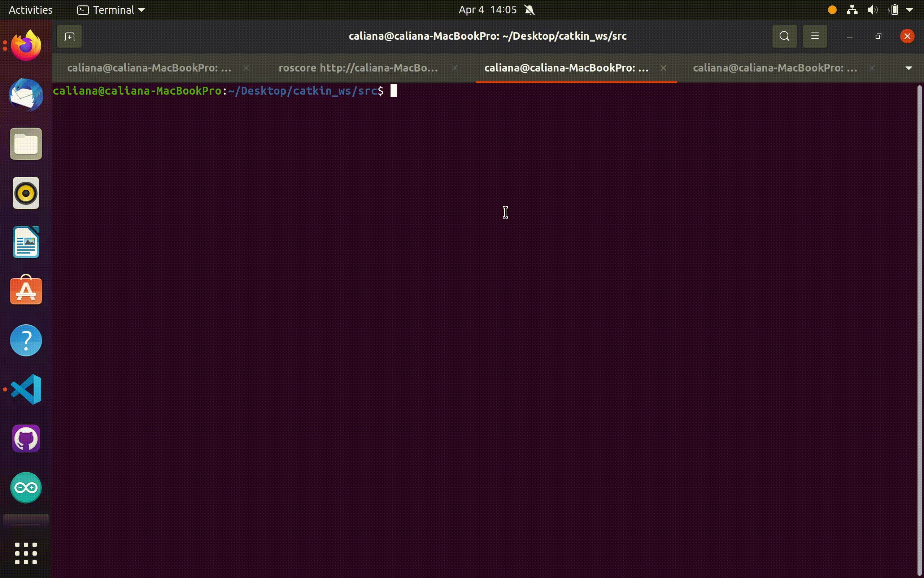The width and height of the screenshot is (924, 578).
Task: Select the active caliana terminal tab
Action: pos(566,68)
